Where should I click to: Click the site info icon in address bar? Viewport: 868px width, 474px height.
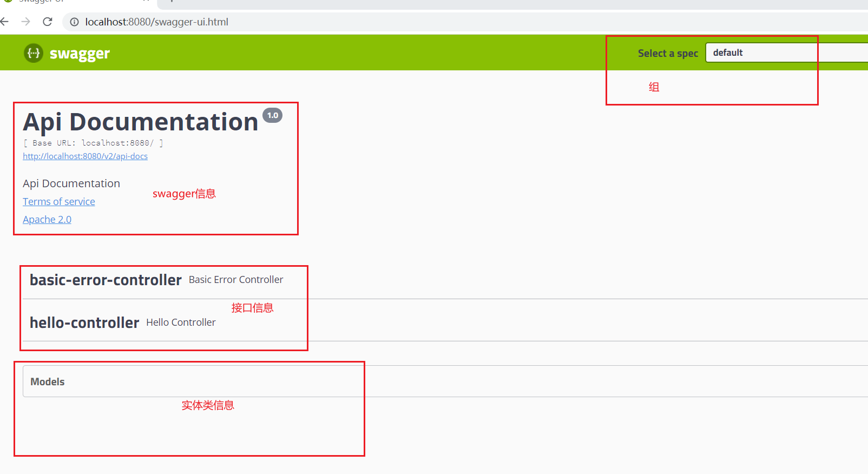pos(74,22)
